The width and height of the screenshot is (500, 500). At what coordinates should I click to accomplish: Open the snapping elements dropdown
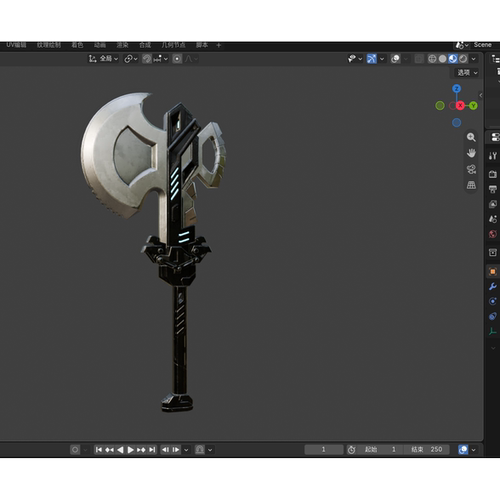pyautogui.click(x=160, y=59)
